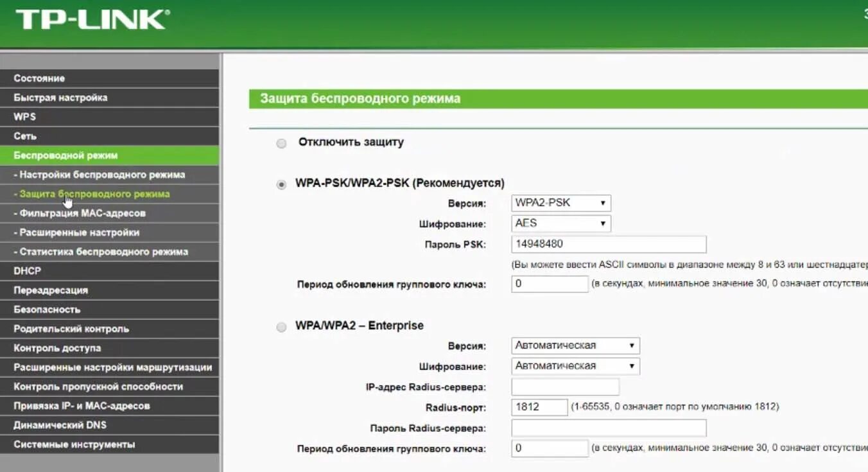Open Расширенные настройки submenu
This screenshot has width=868, height=472.
pyautogui.click(x=109, y=232)
